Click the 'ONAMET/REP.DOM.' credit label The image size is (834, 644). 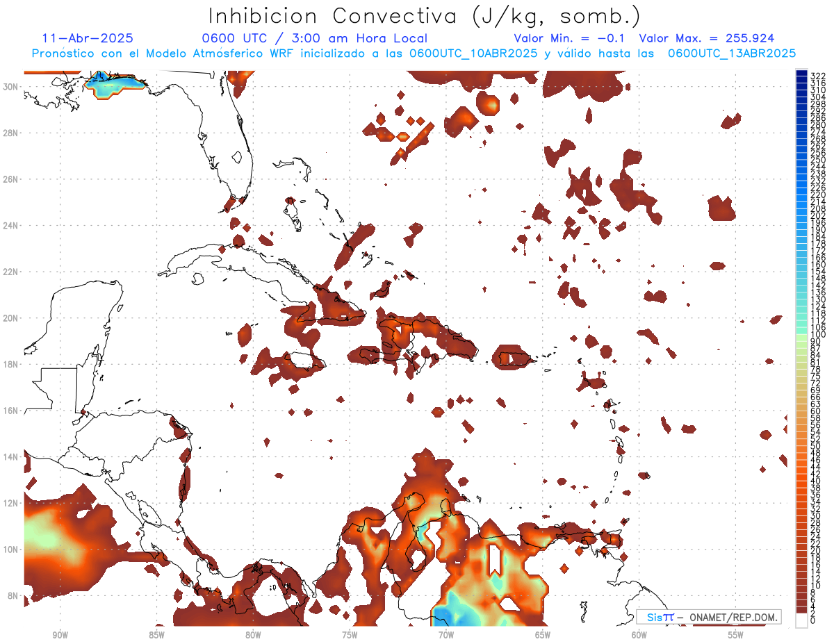click(x=735, y=617)
